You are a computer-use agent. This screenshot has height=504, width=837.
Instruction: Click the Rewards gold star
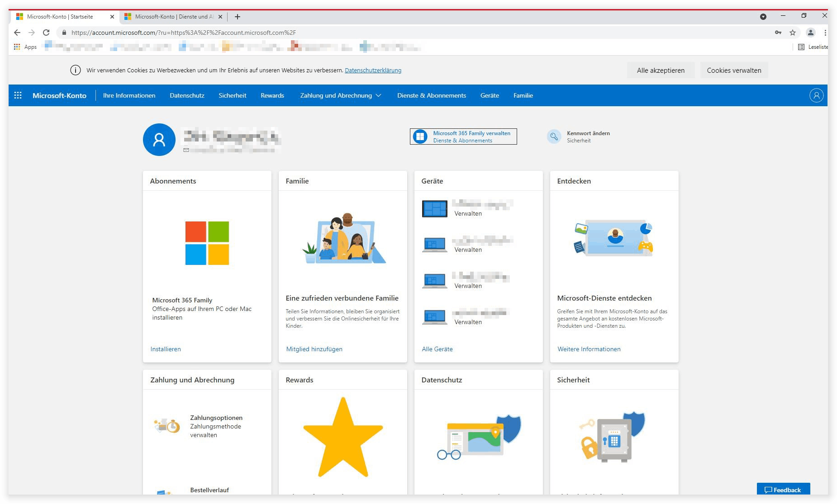click(343, 437)
